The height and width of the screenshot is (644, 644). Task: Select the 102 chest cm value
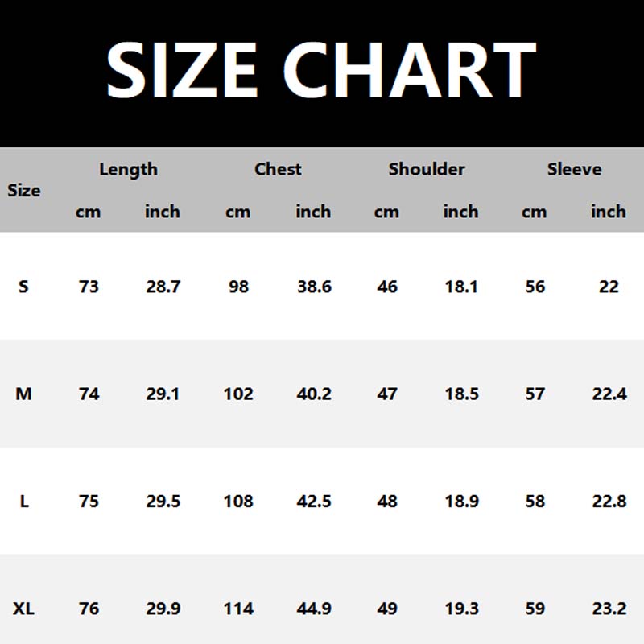(x=238, y=394)
